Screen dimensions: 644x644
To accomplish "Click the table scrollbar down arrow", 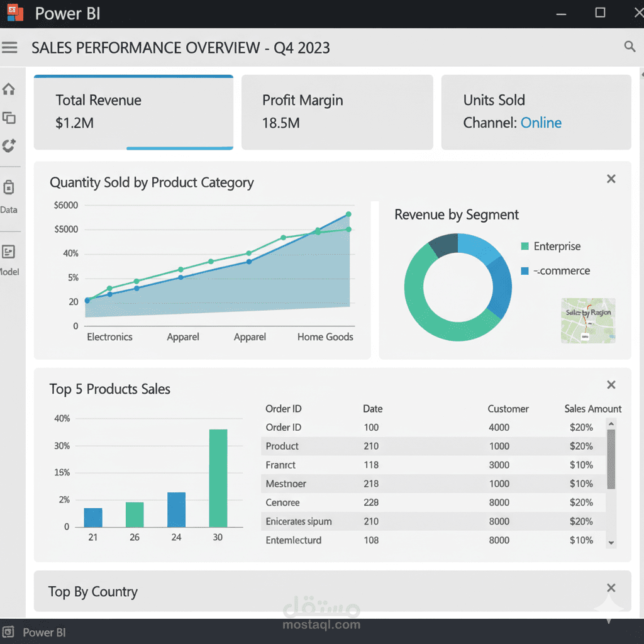I will pos(611,543).
